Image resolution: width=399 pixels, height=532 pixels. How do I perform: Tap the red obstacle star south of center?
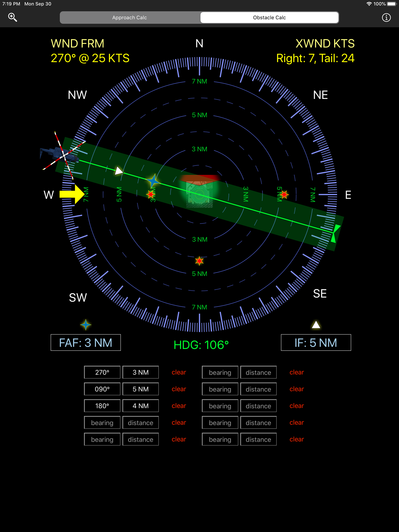tap(199, 261)
